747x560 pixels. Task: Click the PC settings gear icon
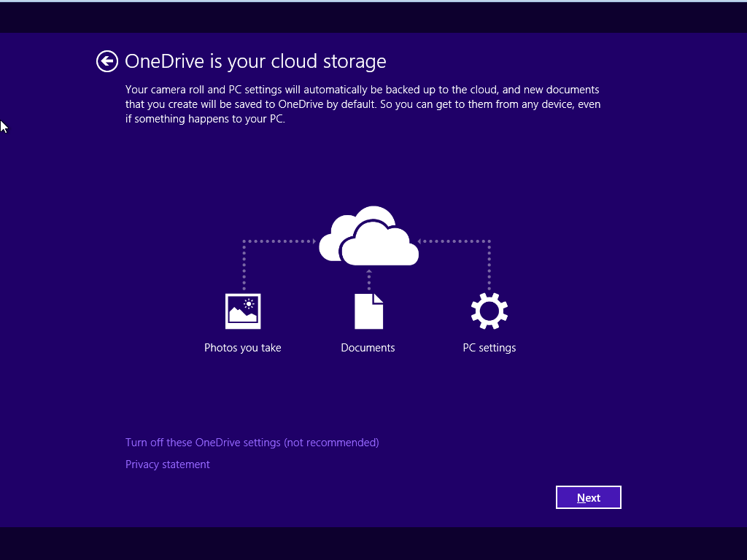point(489,311)
